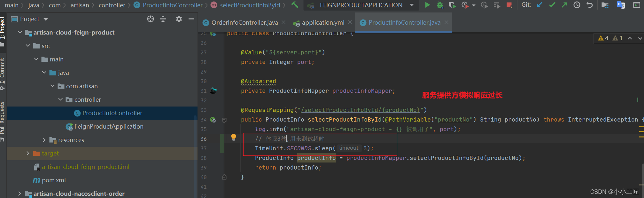Stop the running application
This screenshot has height=198, width=644.
click(x=509, y=5)
